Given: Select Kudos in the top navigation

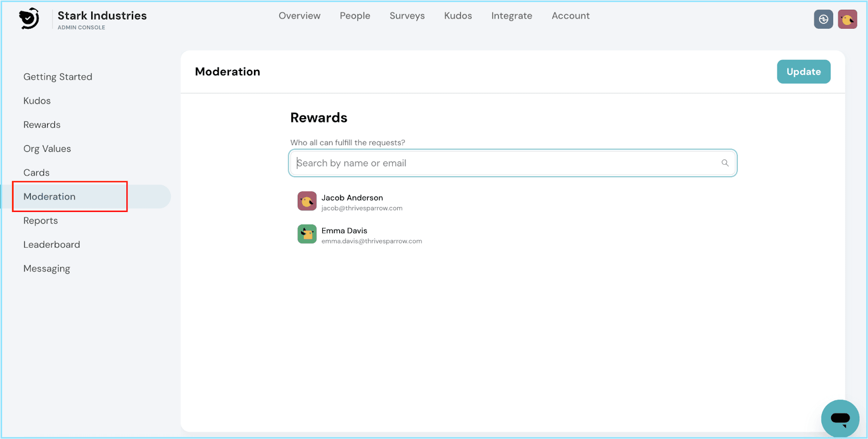Looking at the screenshot, I should coord(458,16).
